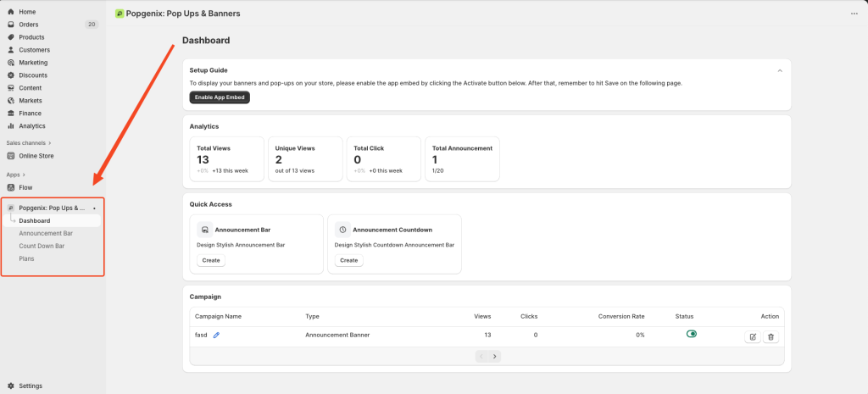Click the campaign name fasd
This screenshot has width=868, height=394.
(201, 335)
